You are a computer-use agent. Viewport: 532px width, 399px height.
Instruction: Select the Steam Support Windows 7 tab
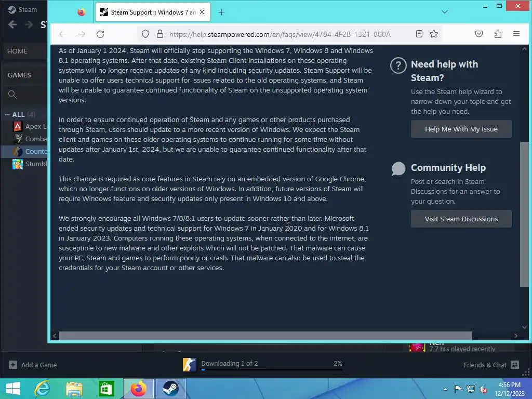tap(153, 12)
